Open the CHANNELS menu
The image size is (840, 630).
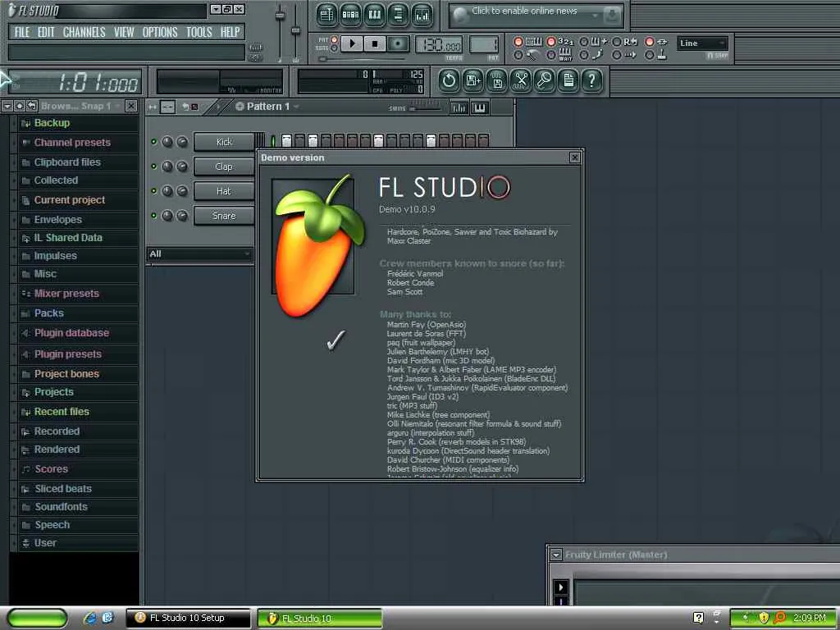pos(84,32)
